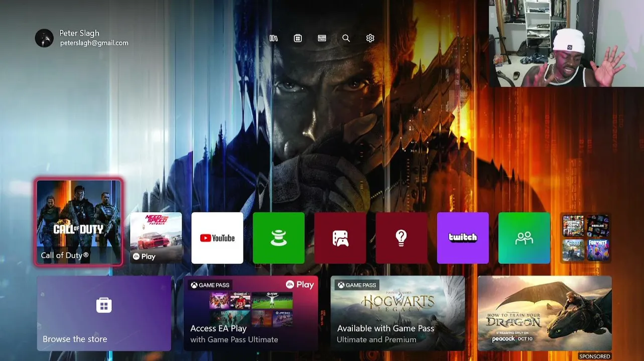Select the Peter Slagh account name
Viewport: 644px width, 361px height.
[79, 33]
